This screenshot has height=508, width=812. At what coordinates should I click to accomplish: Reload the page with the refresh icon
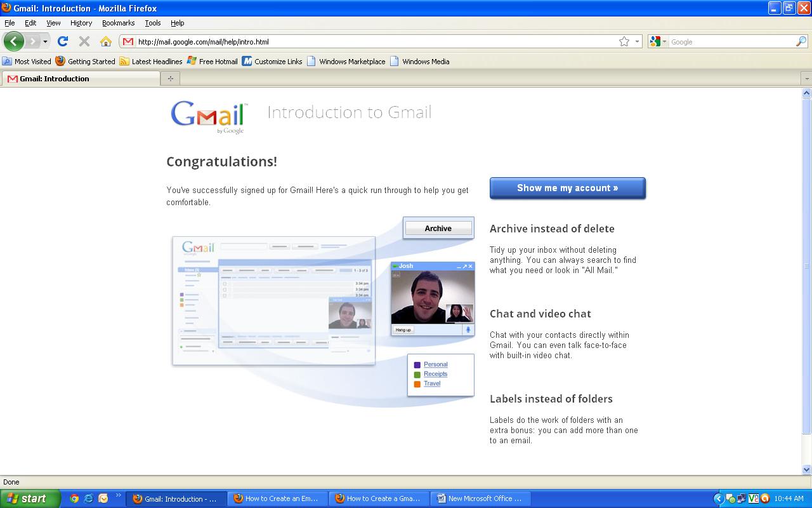[62, 41]
